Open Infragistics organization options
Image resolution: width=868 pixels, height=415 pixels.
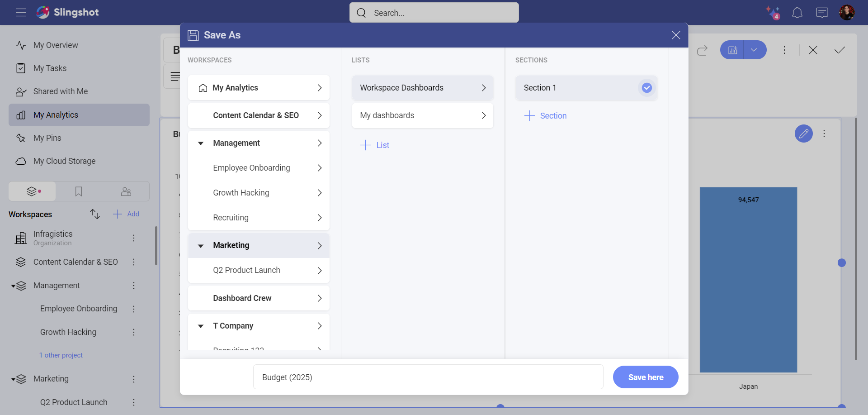point(134,238)
